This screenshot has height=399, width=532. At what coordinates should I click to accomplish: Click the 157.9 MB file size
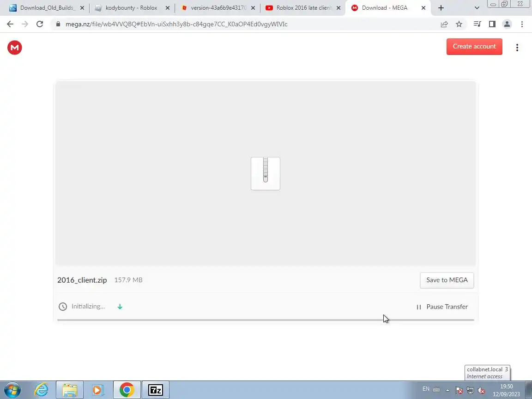[x=128, y=280]
